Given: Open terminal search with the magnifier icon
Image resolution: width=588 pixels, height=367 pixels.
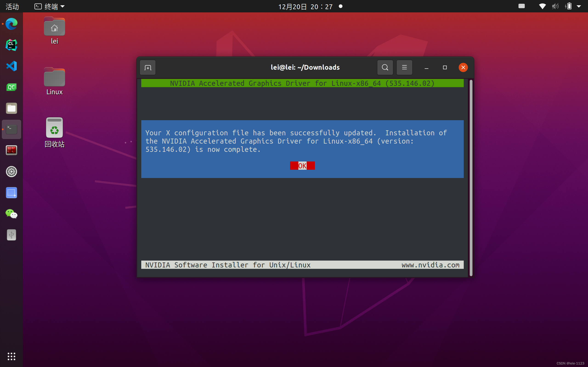Looking at the screenshot, I should 385,67.
